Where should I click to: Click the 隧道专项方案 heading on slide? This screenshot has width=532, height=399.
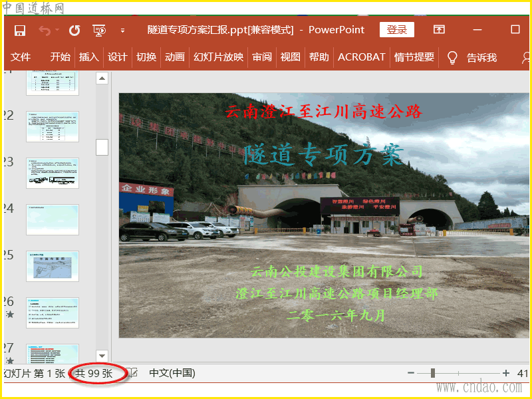click(324, 155)
